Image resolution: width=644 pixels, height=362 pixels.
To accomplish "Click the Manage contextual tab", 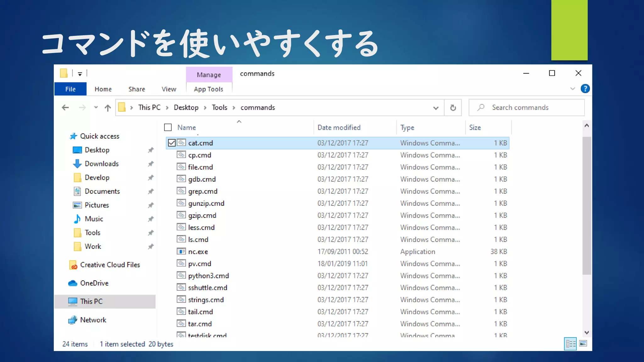I will (x=209, y=75).
